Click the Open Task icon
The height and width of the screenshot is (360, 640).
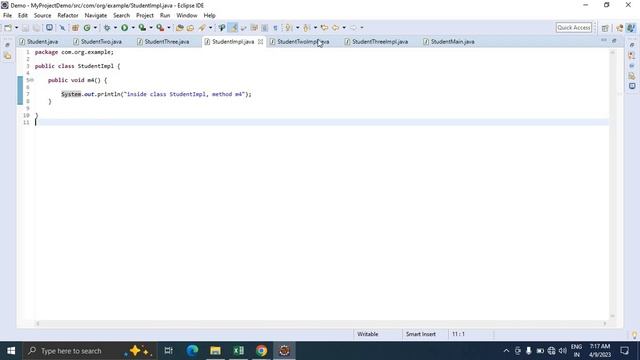point(190,28)
